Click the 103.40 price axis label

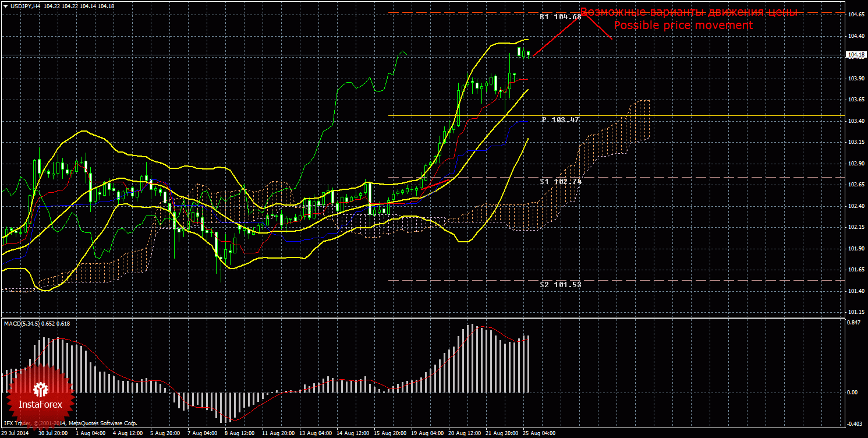point(856,121)
